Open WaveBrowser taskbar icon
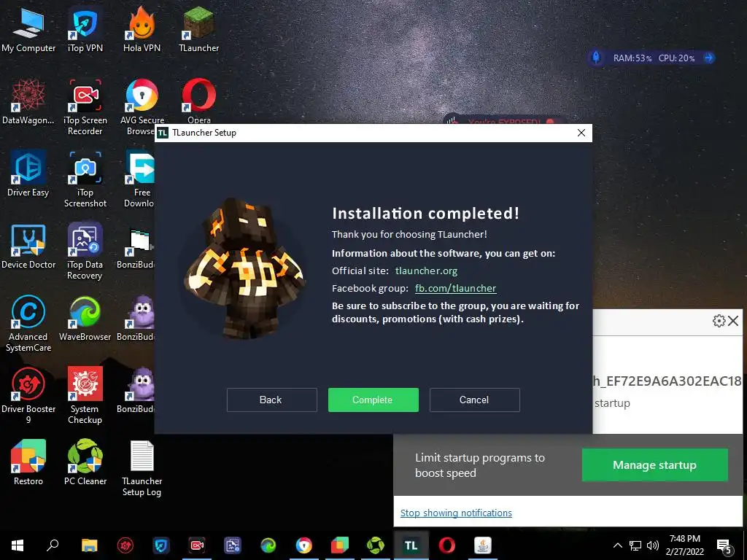 pos(268,545)
